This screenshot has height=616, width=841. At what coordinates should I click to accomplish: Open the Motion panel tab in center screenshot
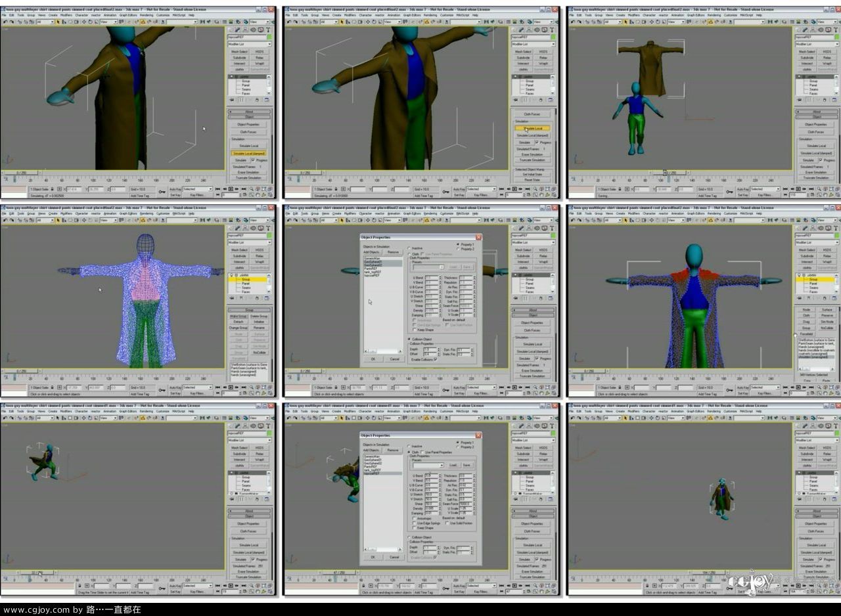(x=537, y=228)
